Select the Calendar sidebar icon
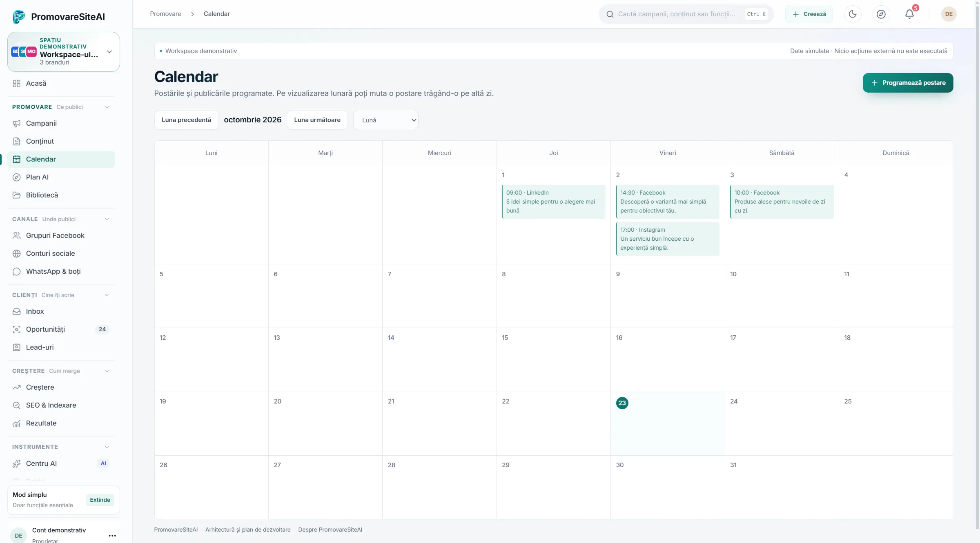Image resolution: width=980 pixels, height=543 pixels. coord(16,159)
